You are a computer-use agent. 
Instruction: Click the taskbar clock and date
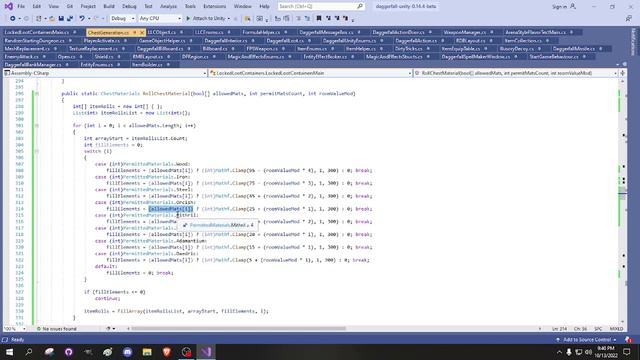pyautogui.click(x=606, y=352)
